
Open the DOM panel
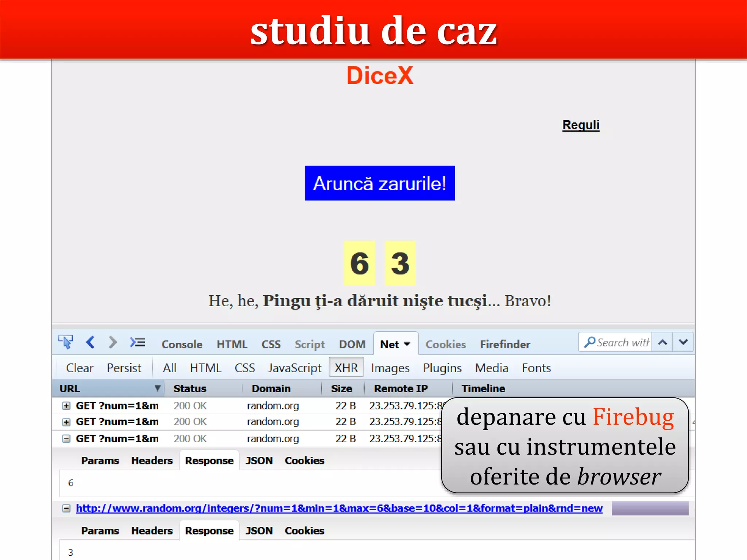[352, 344]
